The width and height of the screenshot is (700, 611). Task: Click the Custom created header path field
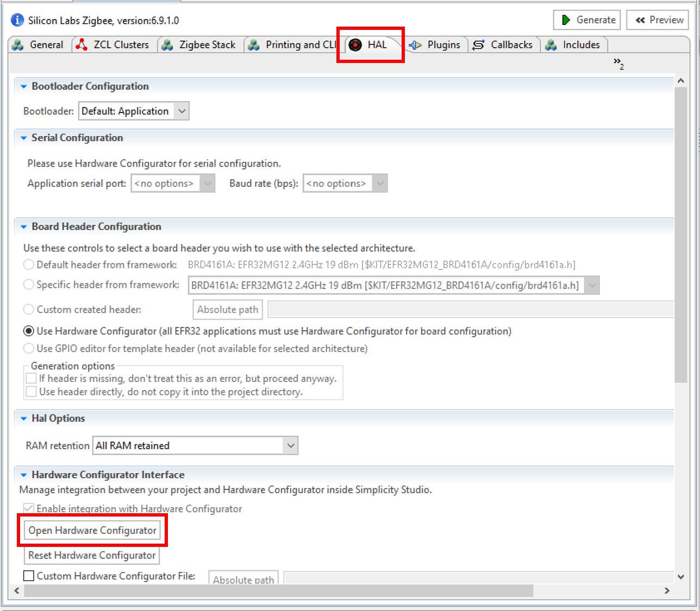click(471, 310)
